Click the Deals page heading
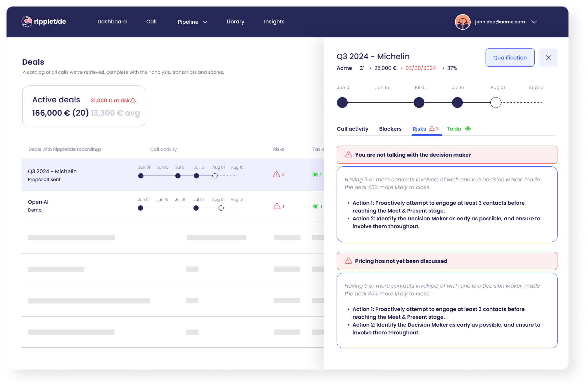The width and height of the screenshot is (588, 389). click(x=33, y=62)
